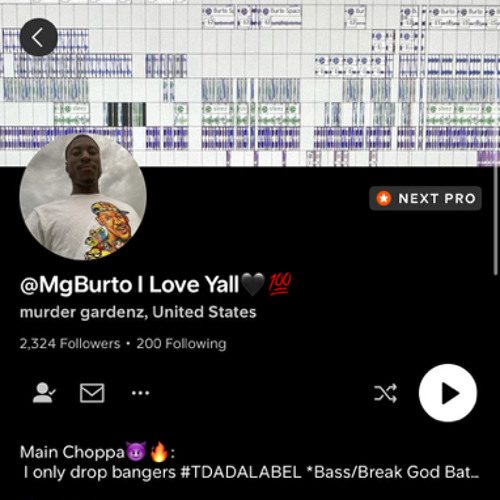Click the 100 emoji beside the name
This screenshot has width=500, height=500.
(x=280, y=284)
